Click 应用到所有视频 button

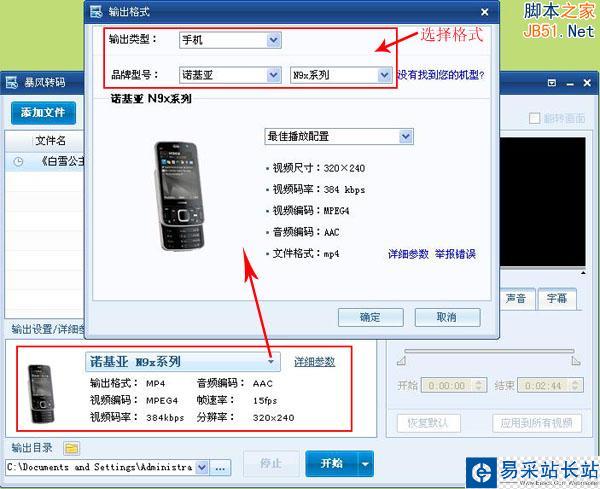pyautogui.click(x=536, y=423)
